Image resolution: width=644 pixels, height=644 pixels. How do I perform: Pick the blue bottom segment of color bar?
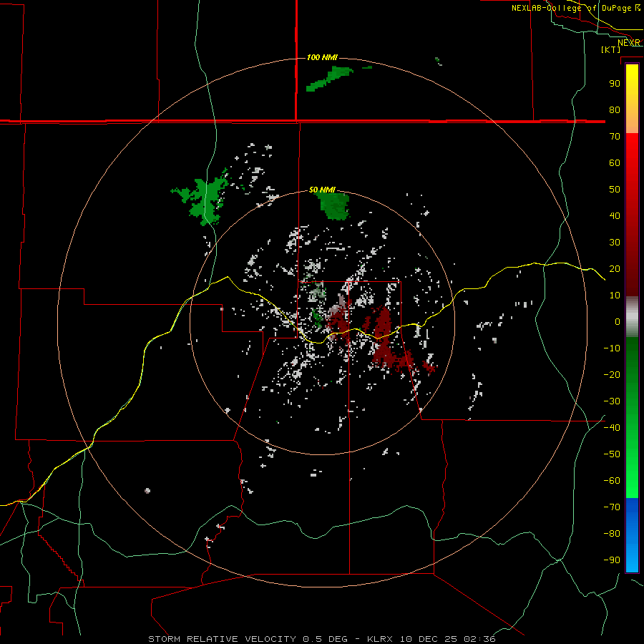point(632,535)
